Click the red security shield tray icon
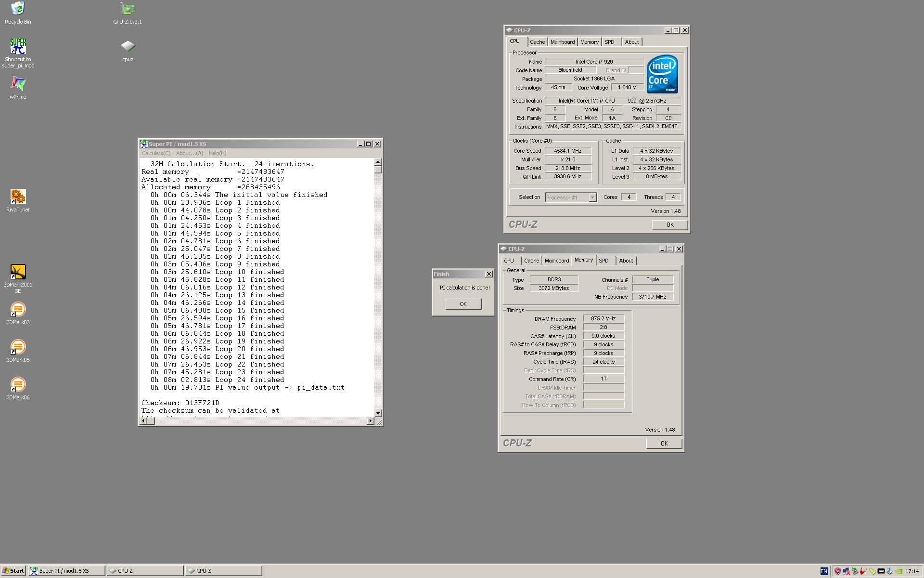Screen dimensions: 924x578 pos(837,571)
